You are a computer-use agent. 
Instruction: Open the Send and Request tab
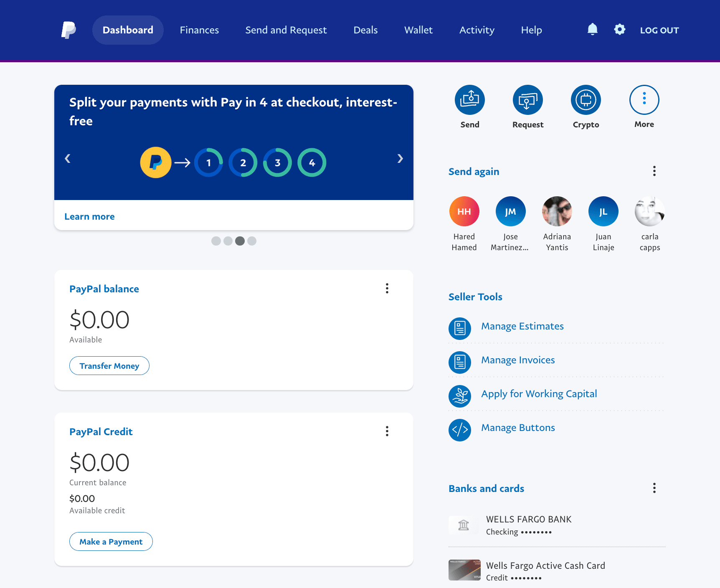coord(286,30)
